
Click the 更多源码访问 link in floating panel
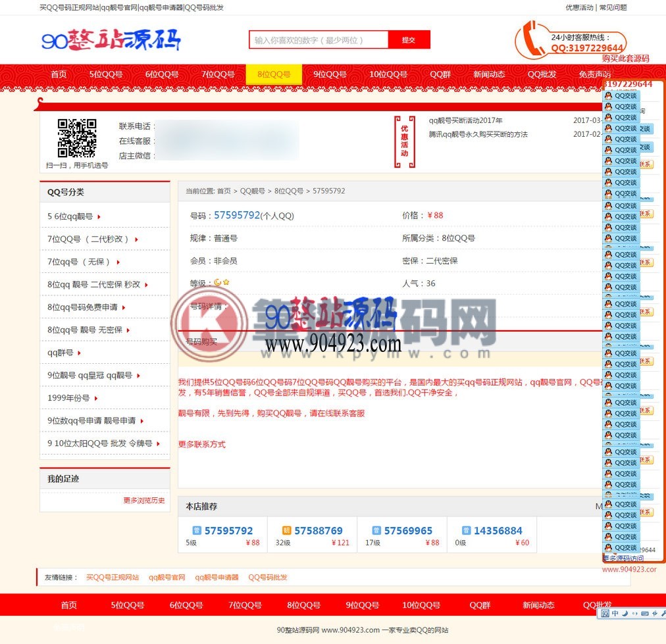(x=623, y=558)
